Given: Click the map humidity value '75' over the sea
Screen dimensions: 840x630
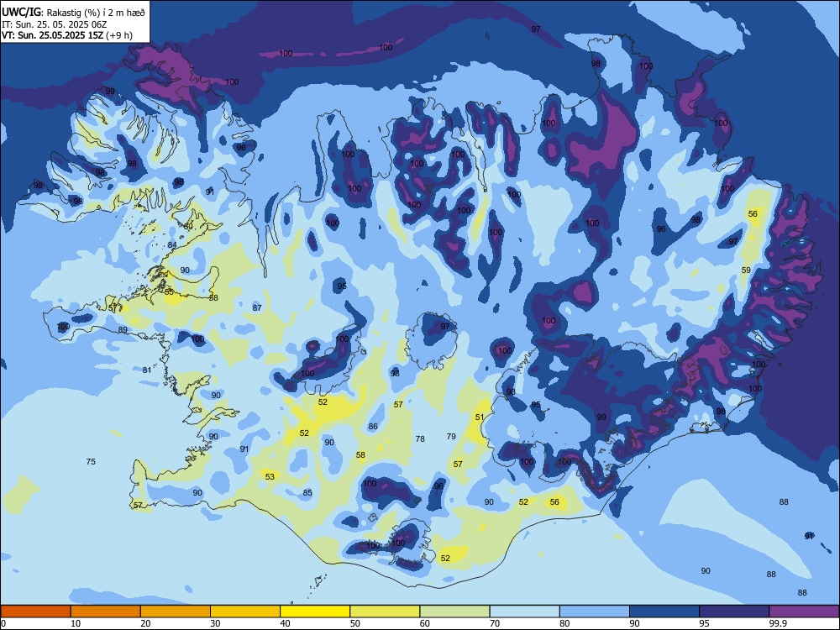Looking at the screenshot, I should (91, 461).
